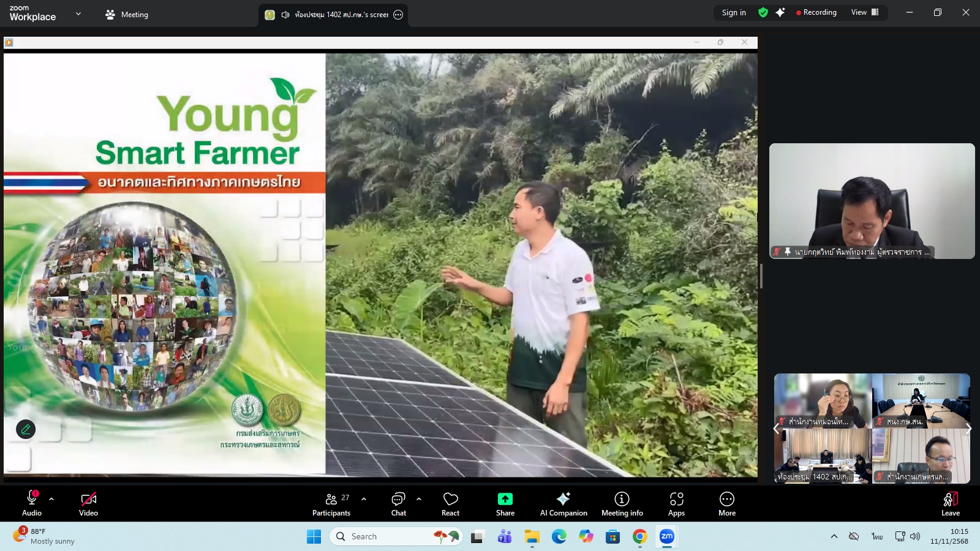The height and width of the screenshot is (551, 980).
Task: Open the Participants panel
Action: (x=331, y=502)
